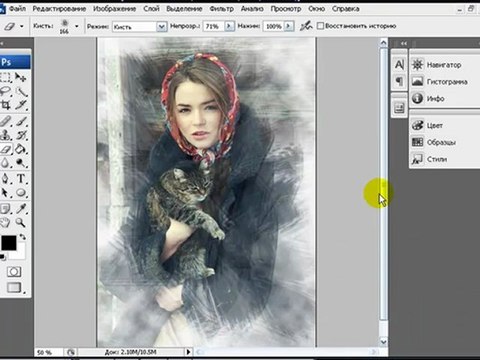Select the History Brush tool
The image size is (480, 360).
coord(21,135)
